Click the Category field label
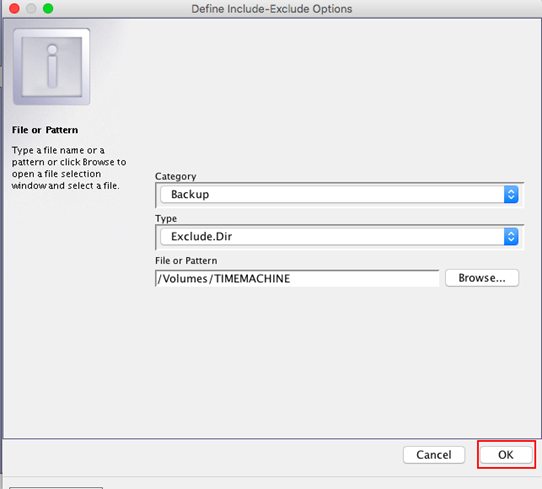This screenshot has width=542, height=489. click(176, 176)
